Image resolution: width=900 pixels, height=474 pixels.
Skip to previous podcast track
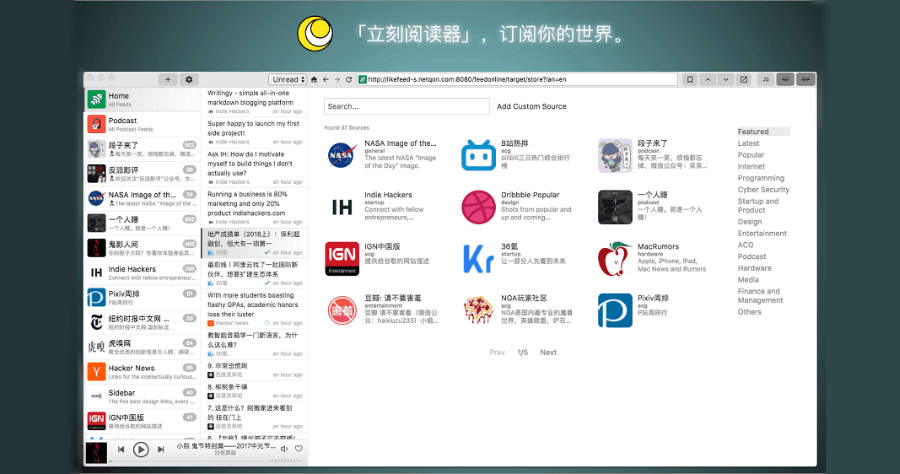tap(121, 449)
